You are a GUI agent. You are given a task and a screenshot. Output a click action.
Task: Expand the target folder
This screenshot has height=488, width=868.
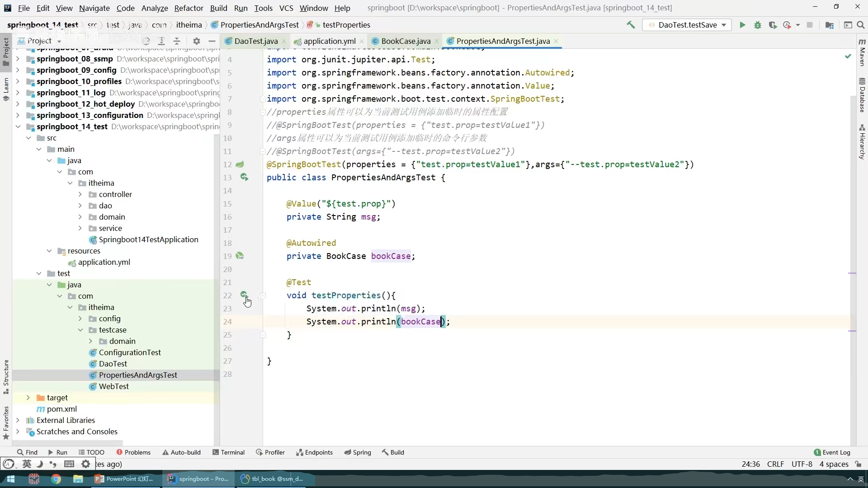pos(28,398)
